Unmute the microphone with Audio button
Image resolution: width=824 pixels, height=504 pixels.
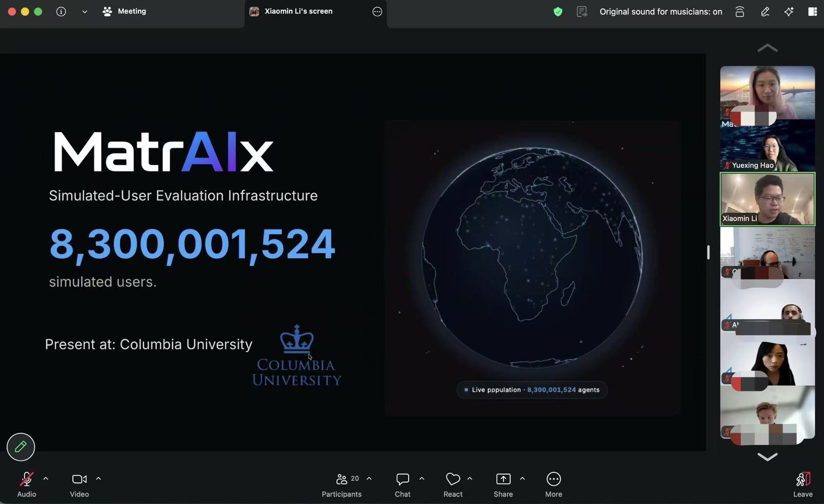pos(26,485)
